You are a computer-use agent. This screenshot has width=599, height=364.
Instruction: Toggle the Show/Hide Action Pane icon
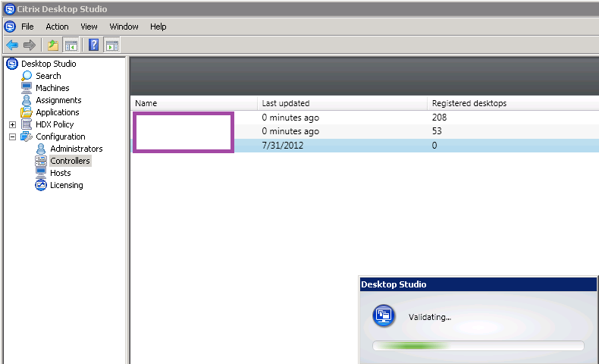click(112, 45)
